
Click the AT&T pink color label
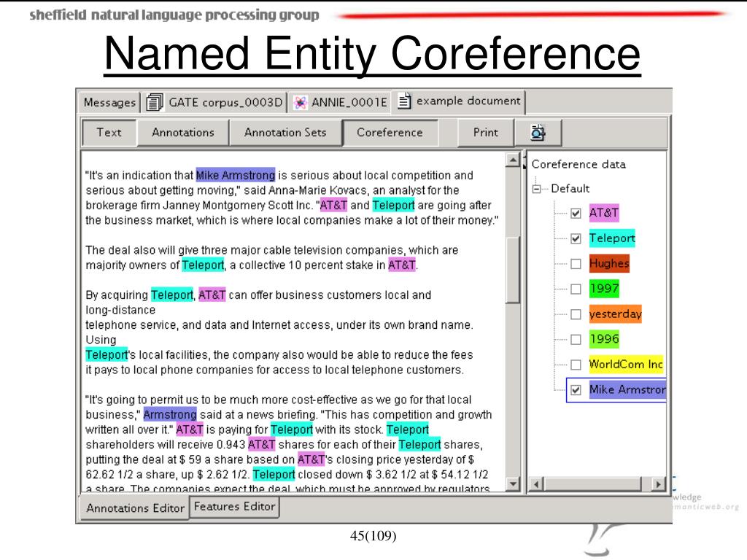coord(603,213)
